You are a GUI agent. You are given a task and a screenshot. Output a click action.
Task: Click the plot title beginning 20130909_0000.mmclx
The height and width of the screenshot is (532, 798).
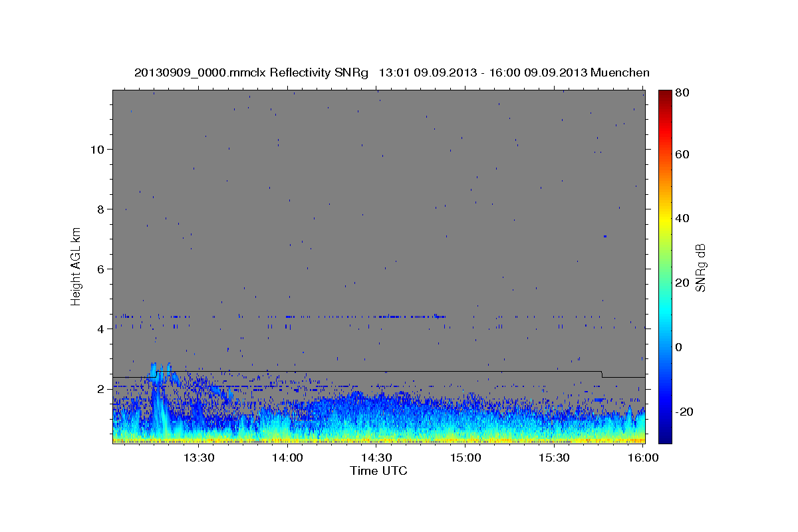392,72
